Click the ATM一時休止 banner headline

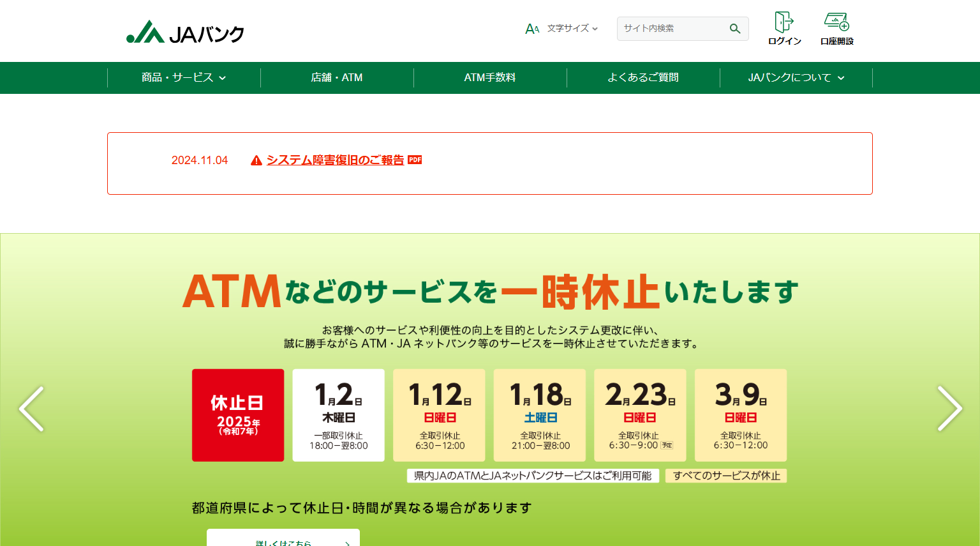(x=490, y=292)
